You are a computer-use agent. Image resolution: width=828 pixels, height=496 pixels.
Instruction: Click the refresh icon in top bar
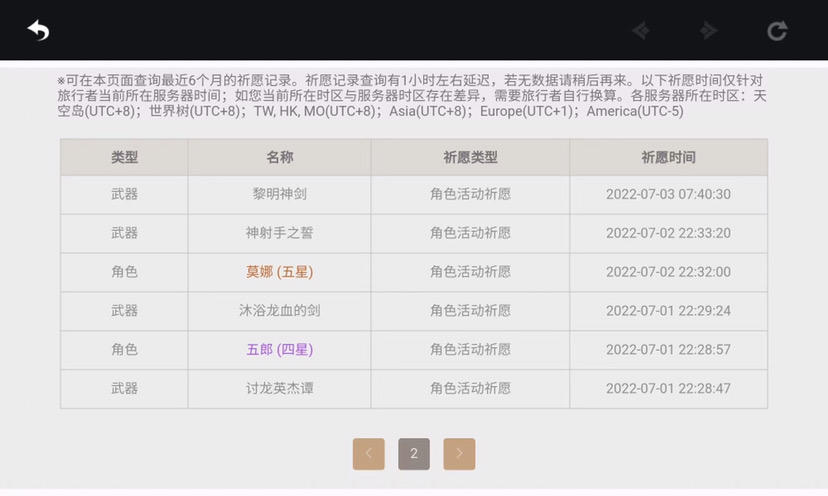(777, 31)
